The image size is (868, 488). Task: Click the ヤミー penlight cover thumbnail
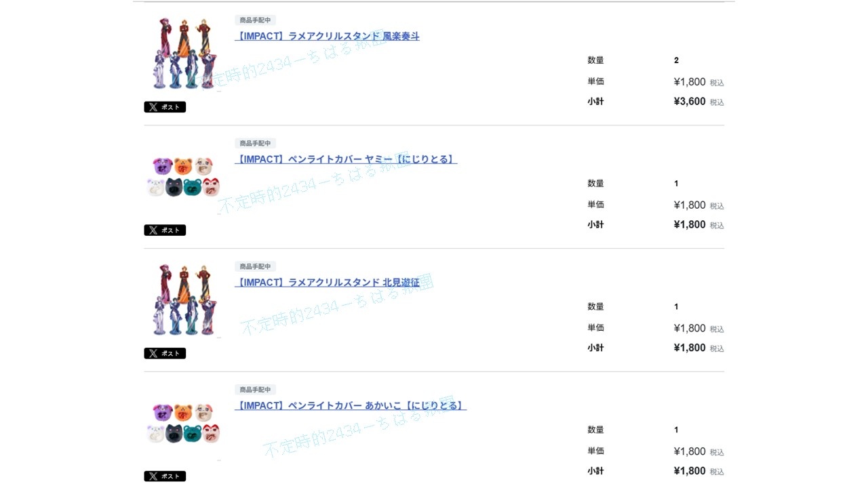183,176
